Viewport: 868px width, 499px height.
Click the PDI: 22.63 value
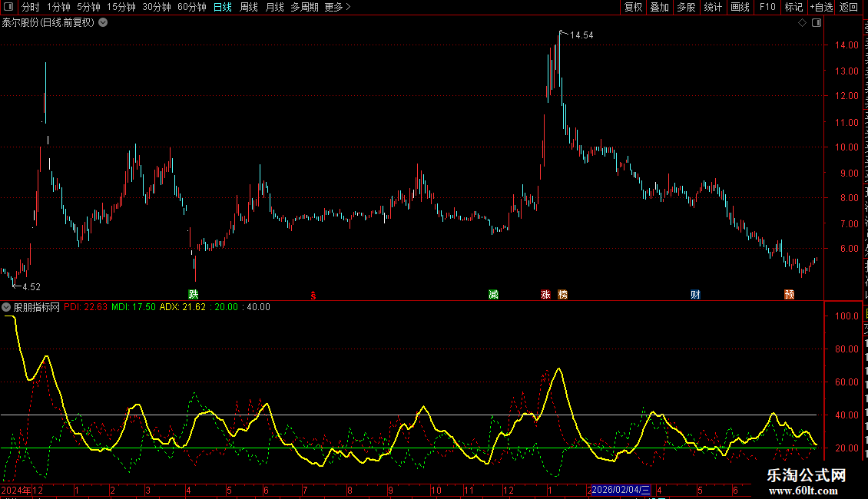point(85,307)
